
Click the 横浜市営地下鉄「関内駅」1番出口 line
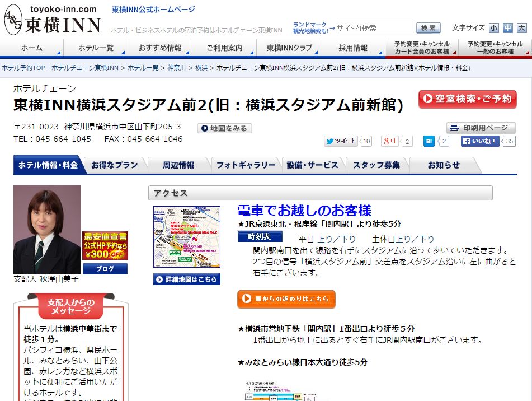pos(326,329)
